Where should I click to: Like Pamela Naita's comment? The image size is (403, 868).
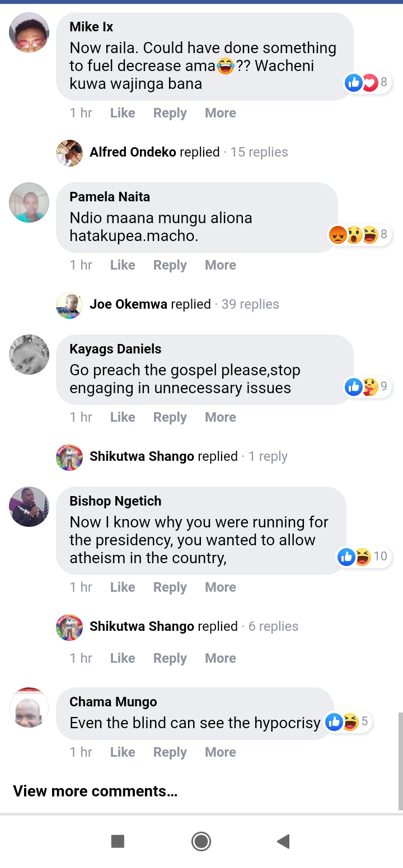123,265
